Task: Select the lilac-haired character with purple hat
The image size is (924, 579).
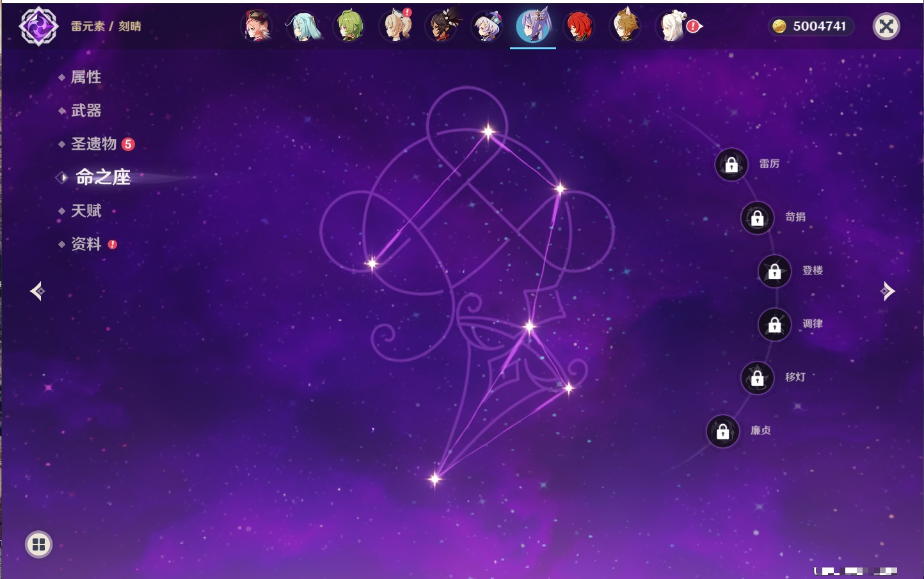Action: tap(488, 26)
